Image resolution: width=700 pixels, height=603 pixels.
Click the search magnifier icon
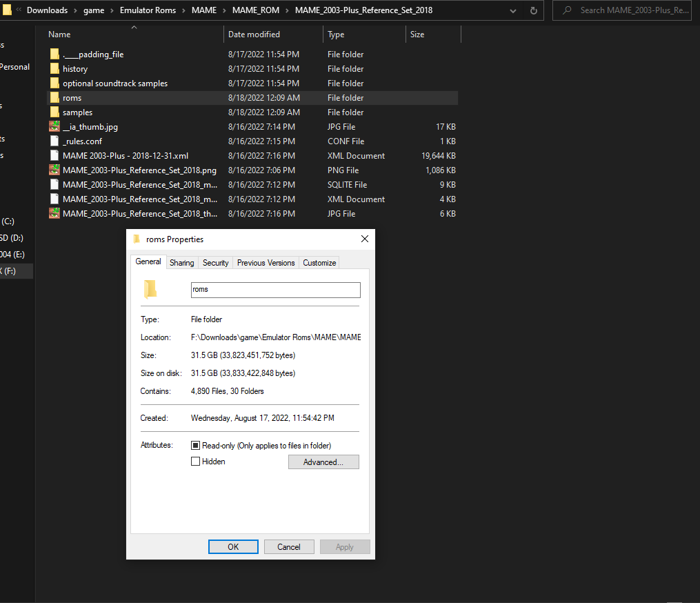coord(567,10)
